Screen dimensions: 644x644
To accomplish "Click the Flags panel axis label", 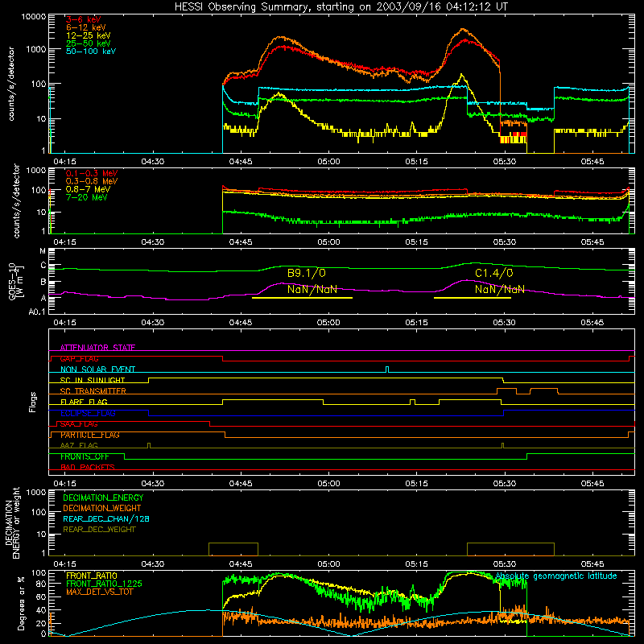I will [x=32, y=402].
